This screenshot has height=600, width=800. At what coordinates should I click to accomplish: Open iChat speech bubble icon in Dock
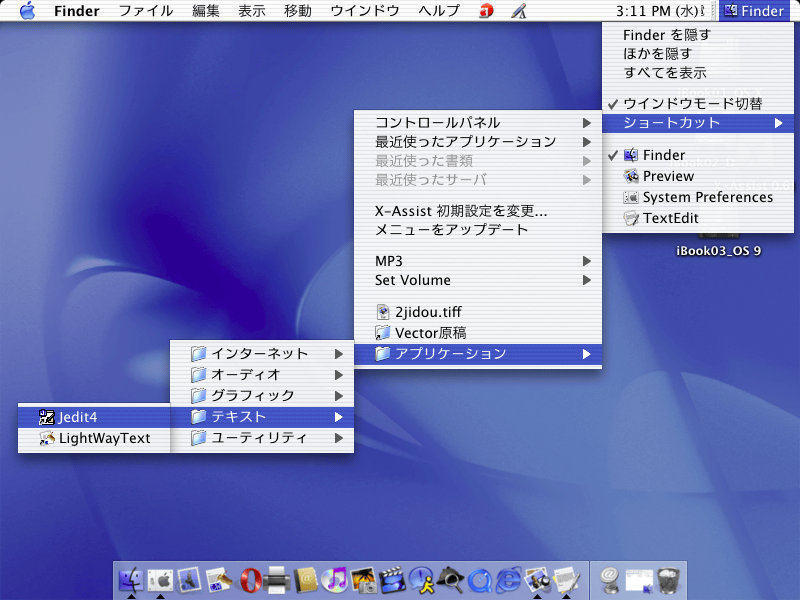coord(421,580)
